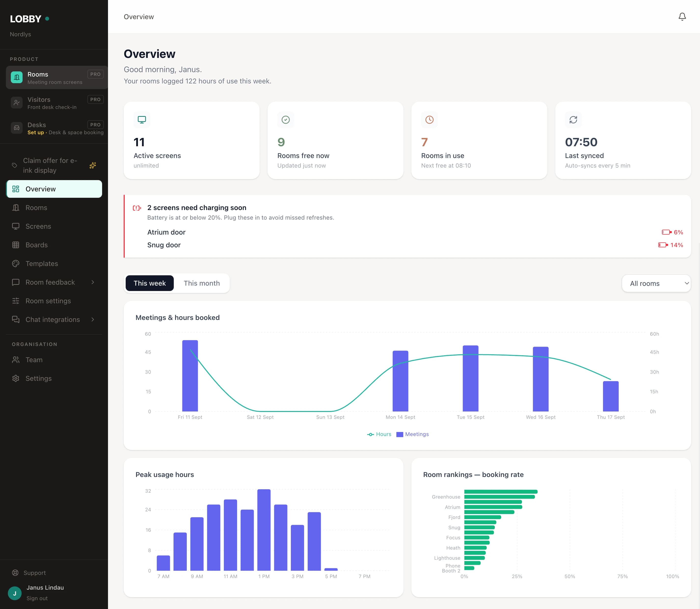Click the Room feedback speech bubble icon
The height and width of the screenshot is (609, 700).
click(16, 282)
